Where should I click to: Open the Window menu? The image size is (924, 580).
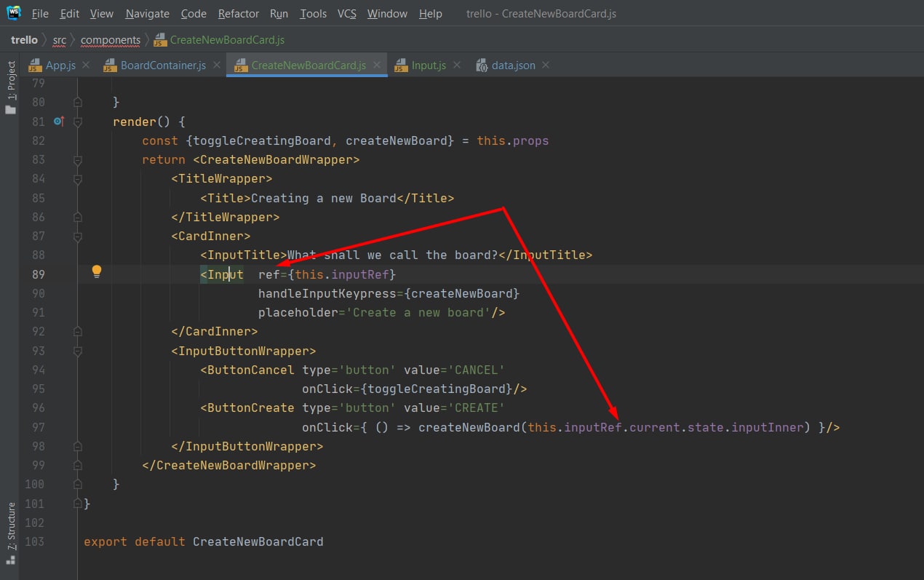pos(388,14)
